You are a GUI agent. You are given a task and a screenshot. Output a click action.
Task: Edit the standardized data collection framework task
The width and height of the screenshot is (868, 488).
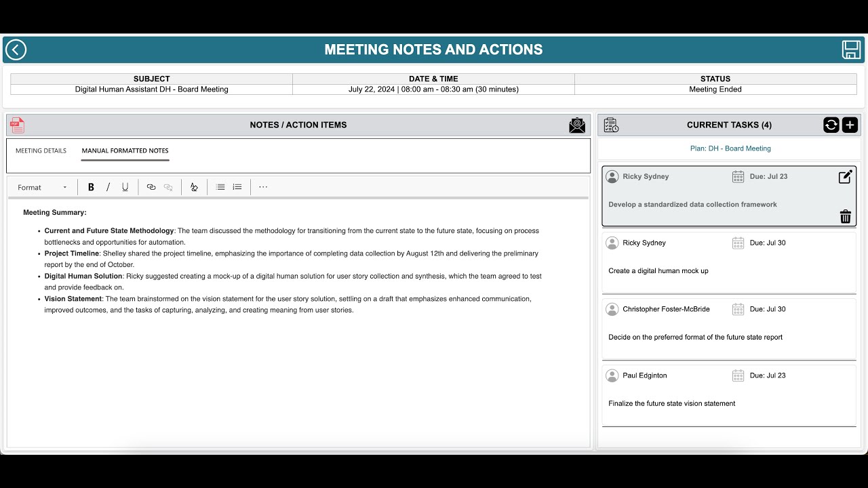click(x=846, y=177)
